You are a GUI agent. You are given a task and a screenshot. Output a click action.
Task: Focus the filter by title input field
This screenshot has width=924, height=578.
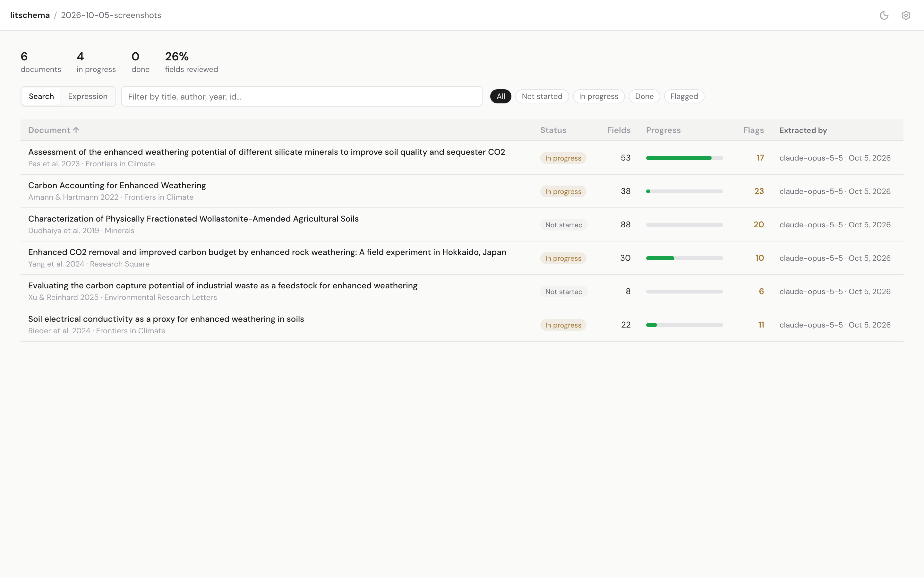(302, 96)
